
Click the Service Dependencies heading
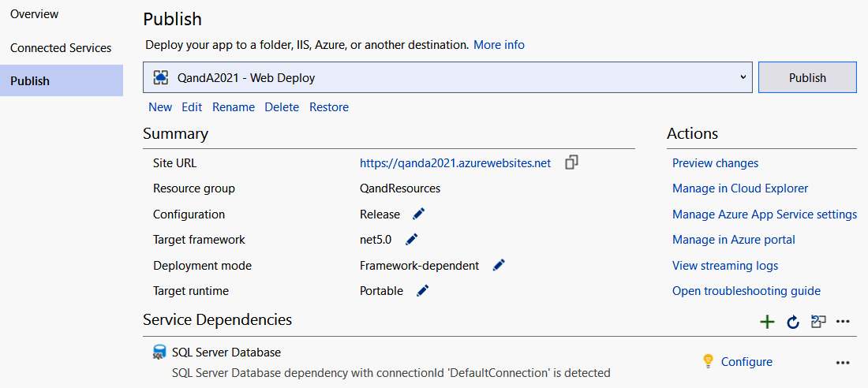[x=217, y=319]
